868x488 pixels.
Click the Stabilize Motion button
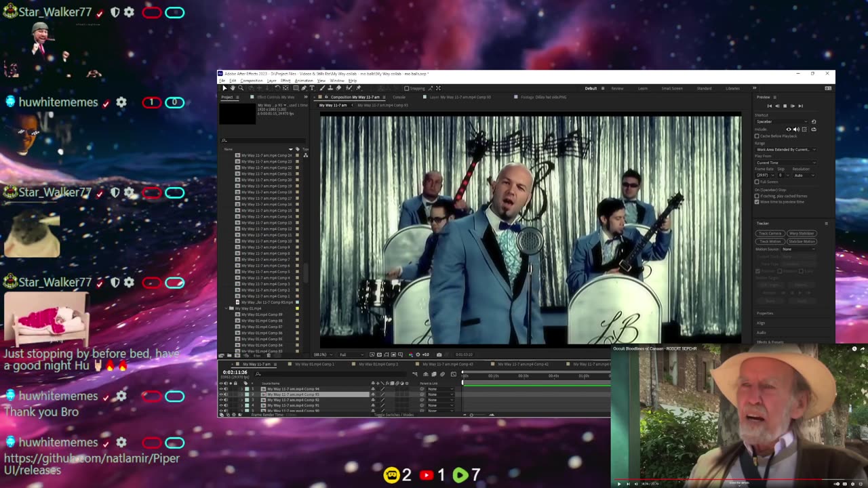[x=802, y=241]
